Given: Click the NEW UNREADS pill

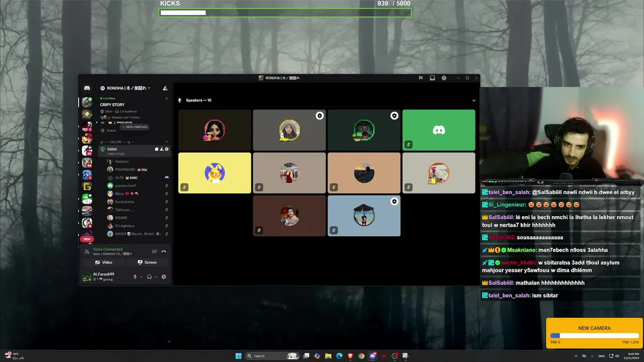Looking at the screenshot, I should coord(135,127).
